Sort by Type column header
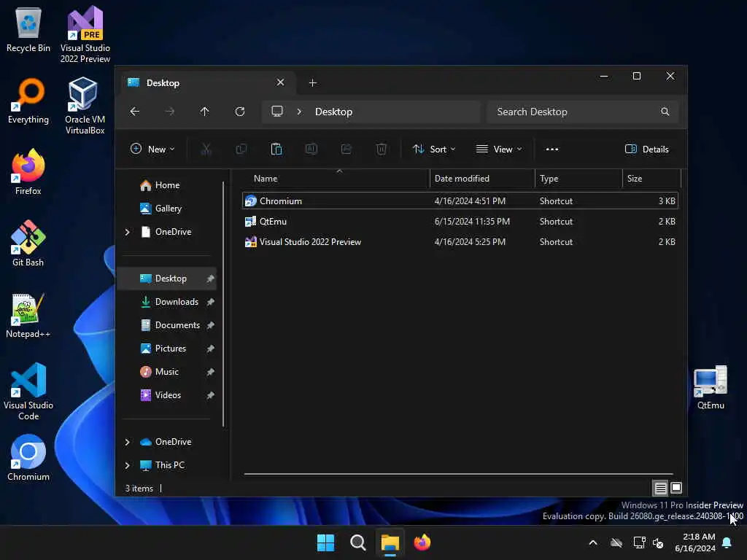 [578, 179]
